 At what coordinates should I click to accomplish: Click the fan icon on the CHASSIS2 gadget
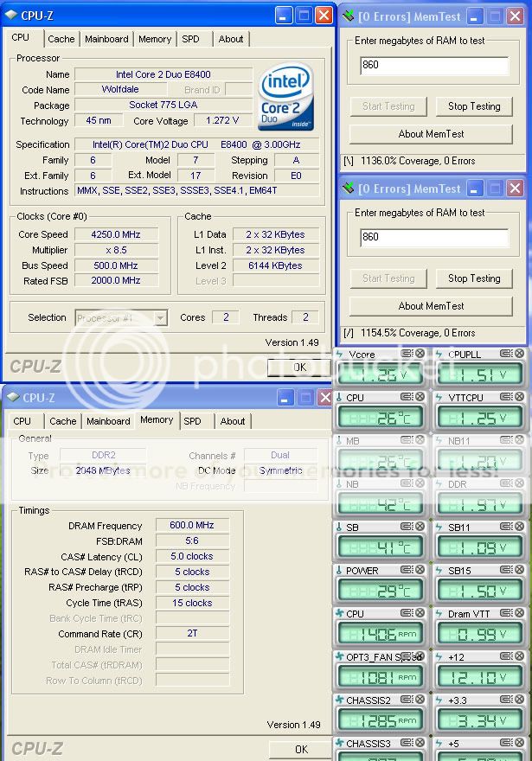340,700
